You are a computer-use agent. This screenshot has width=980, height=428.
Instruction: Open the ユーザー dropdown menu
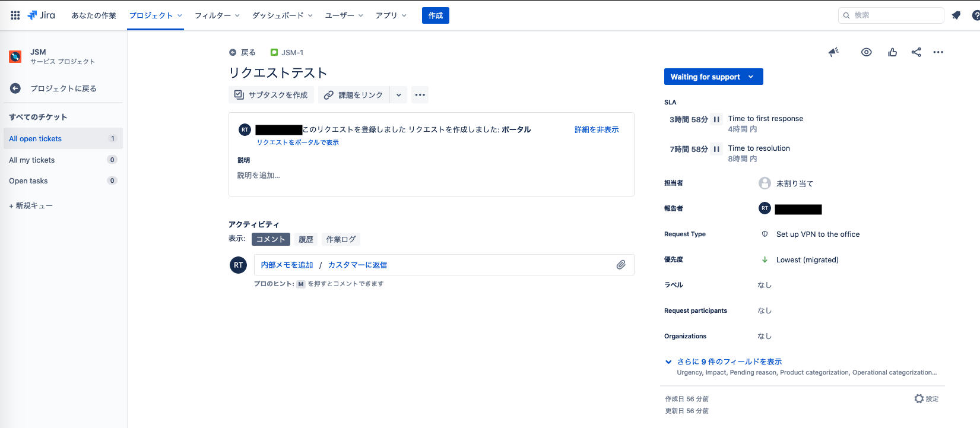[x=344, y=15]
